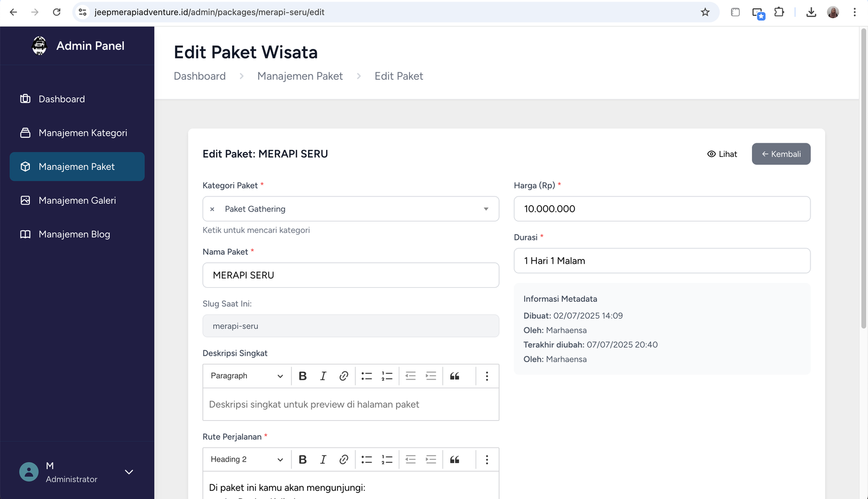Click the Lihat link to preview the package
This screenshot has width=868, height=499.
pyautogui.click(x=722, y=154)
